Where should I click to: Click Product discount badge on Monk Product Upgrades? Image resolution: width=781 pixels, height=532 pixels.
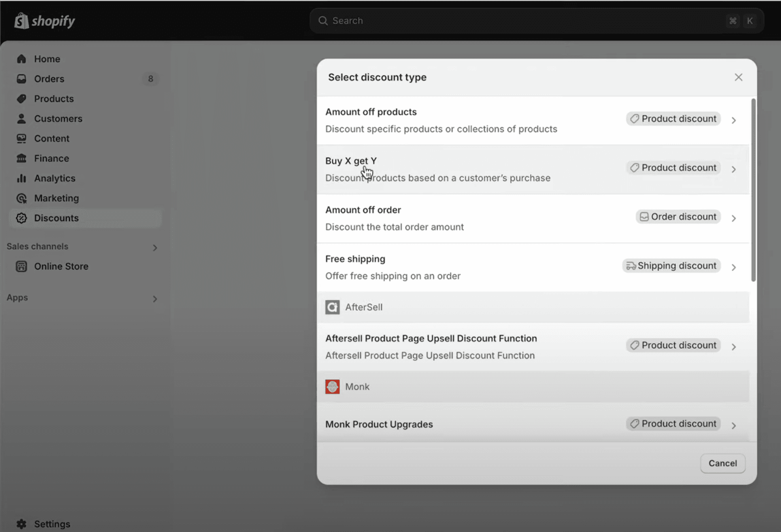coord(673,424)
